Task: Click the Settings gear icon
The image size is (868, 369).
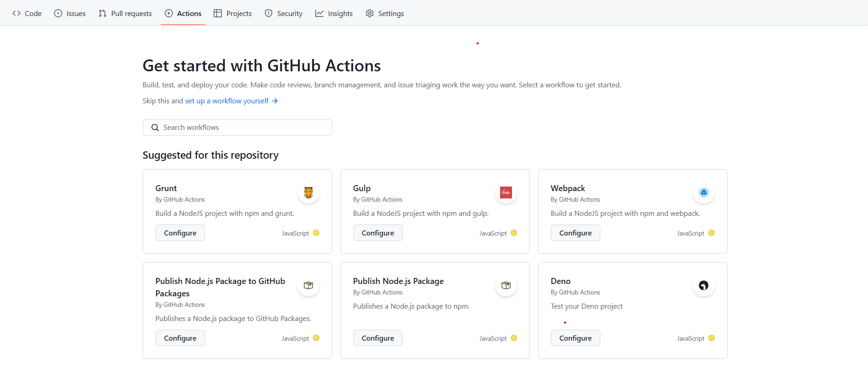Action: pos(370,14)
